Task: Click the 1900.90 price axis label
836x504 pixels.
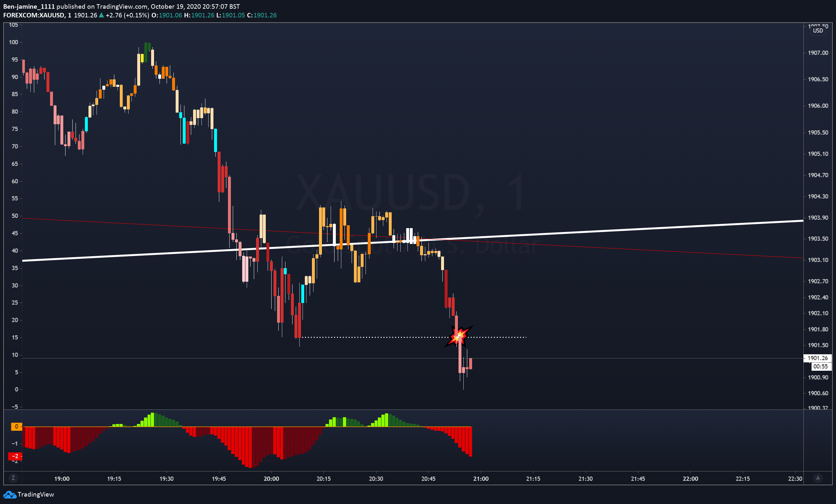Action: (x=818, y=377)
